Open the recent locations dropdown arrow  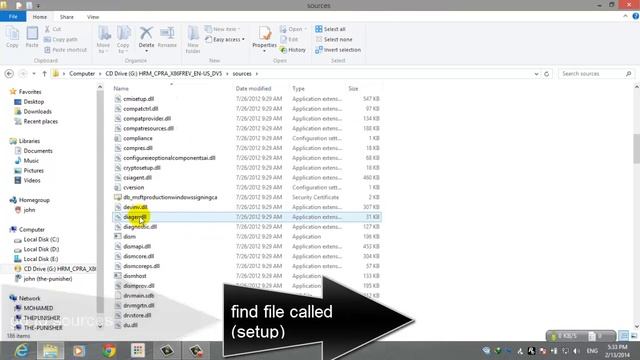pyautogui.click(x=34, y=74)
